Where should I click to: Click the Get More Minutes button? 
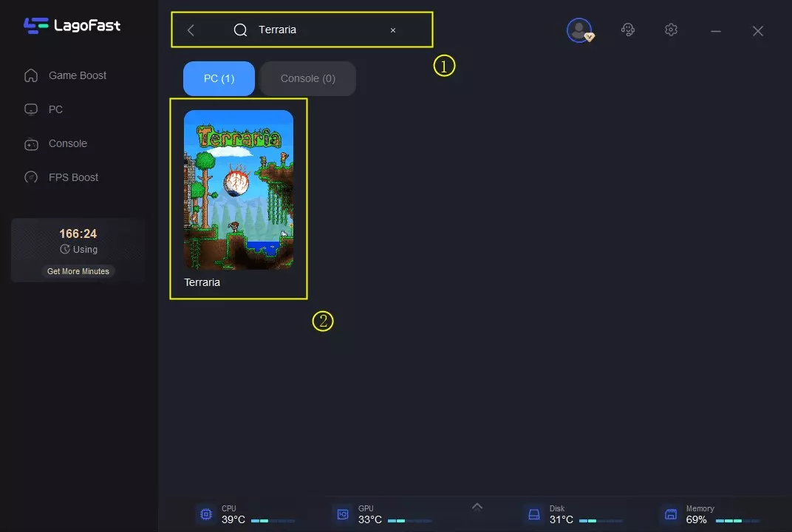78,271
